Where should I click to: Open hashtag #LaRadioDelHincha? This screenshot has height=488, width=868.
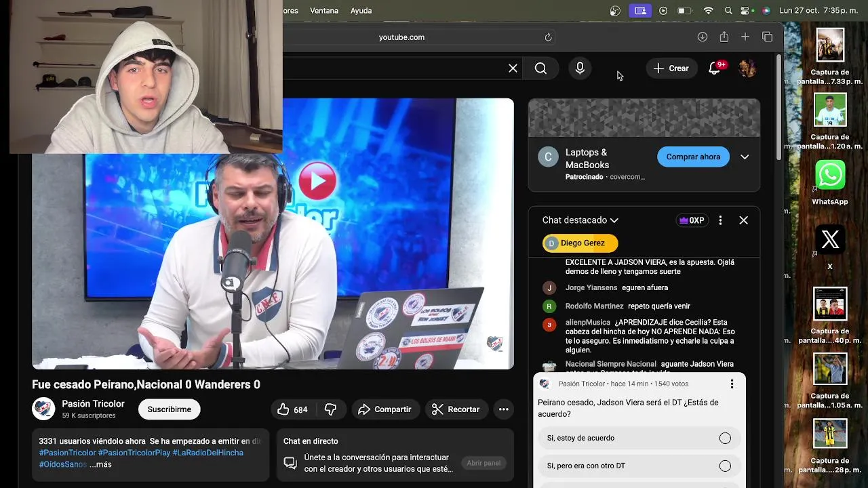[208, 453]
